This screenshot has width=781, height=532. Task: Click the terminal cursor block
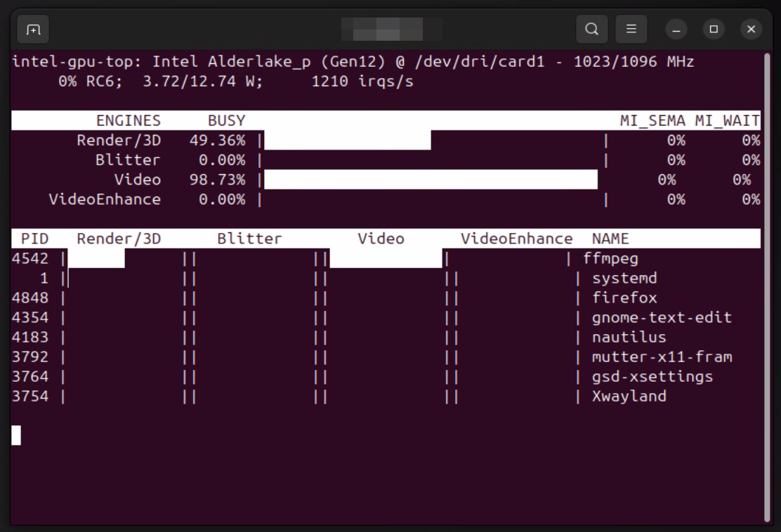click(16, 435)
